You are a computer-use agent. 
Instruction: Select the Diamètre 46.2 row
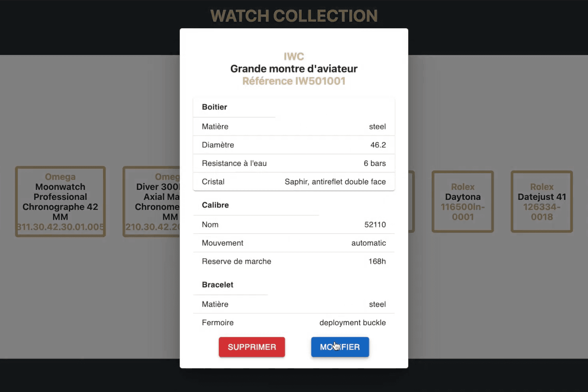tap(294, 145)
